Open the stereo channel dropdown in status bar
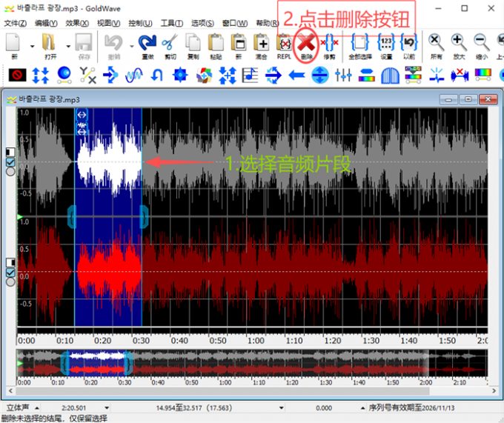 click(x=36, y=407)
